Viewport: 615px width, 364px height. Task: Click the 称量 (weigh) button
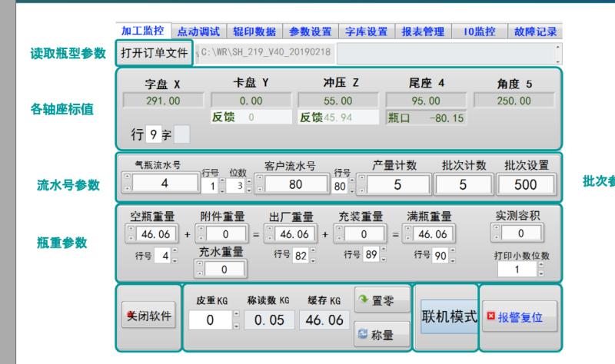point(383,334)
